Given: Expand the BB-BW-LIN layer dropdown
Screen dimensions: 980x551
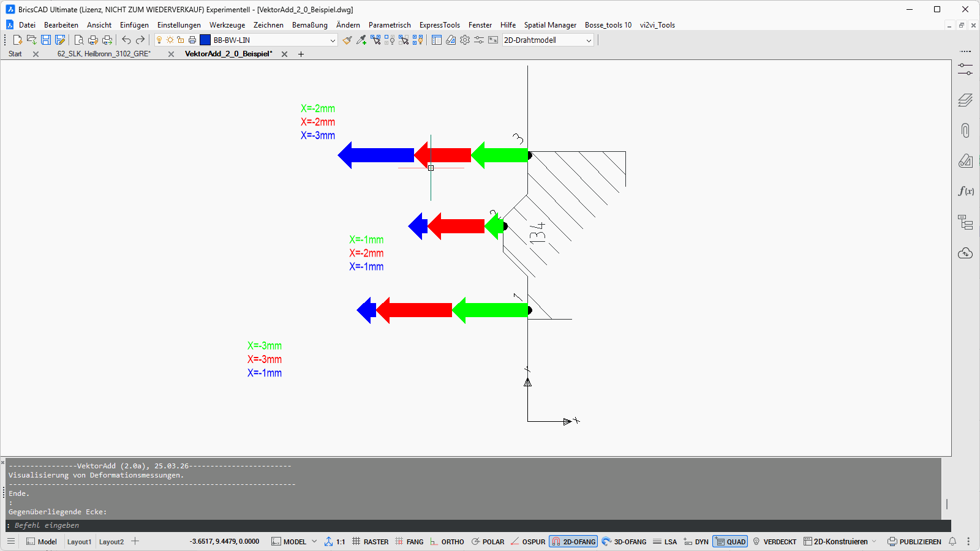Looking at the screenshot, I should pos(333,40).
